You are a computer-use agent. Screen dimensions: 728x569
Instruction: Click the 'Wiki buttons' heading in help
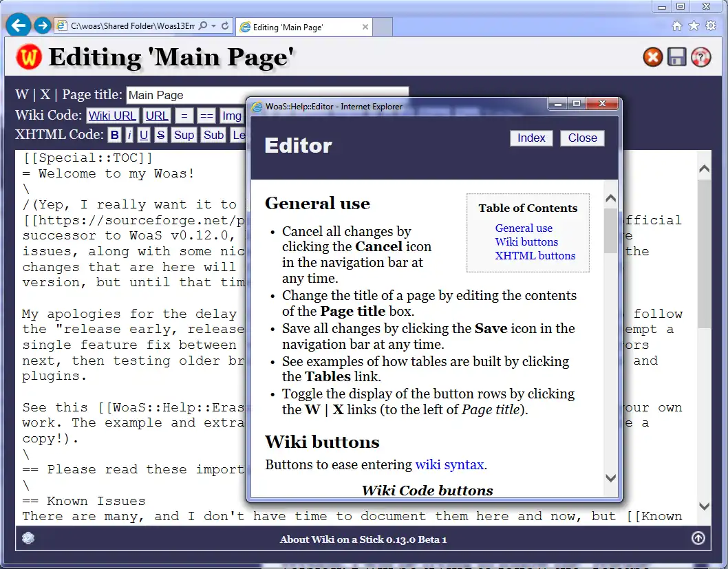coord(322,442)
